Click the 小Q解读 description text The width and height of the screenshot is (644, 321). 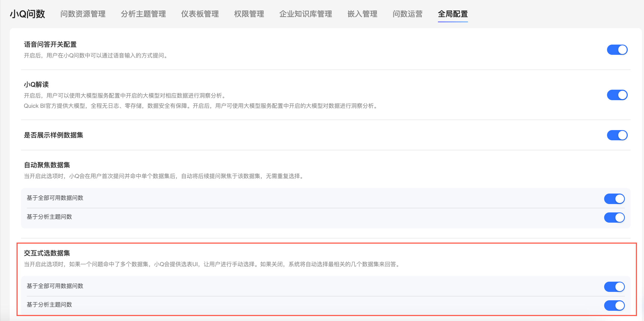pos(125,96)
